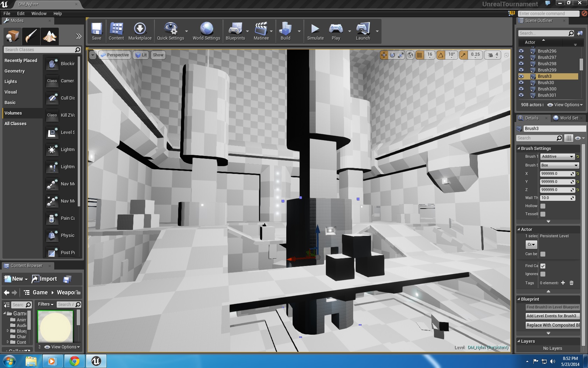The width and height of the screenshot is (588, 368).
Task: Toggle visibility eye of Brush301
Action: coord(521,95)
